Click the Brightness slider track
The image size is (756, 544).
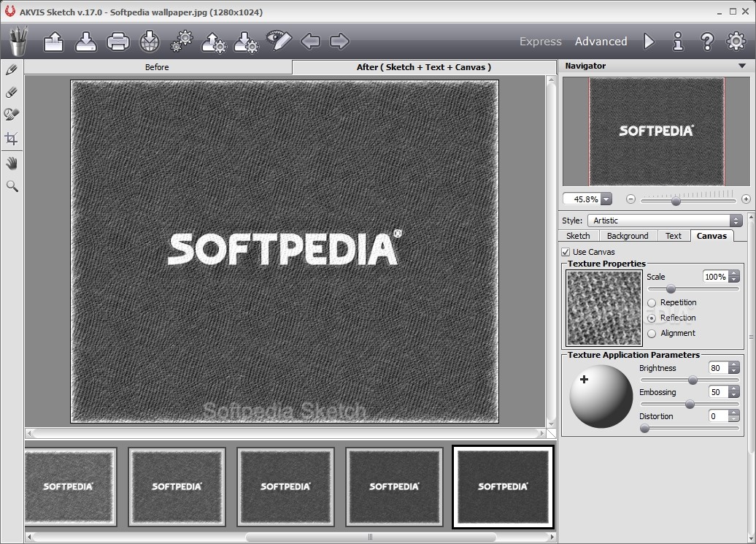[x=690, y=380]
